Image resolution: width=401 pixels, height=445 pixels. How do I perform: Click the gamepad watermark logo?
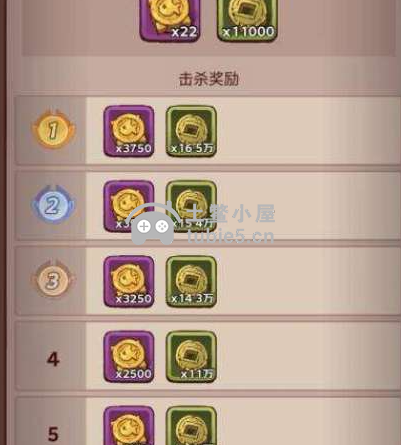coord(153,223)
